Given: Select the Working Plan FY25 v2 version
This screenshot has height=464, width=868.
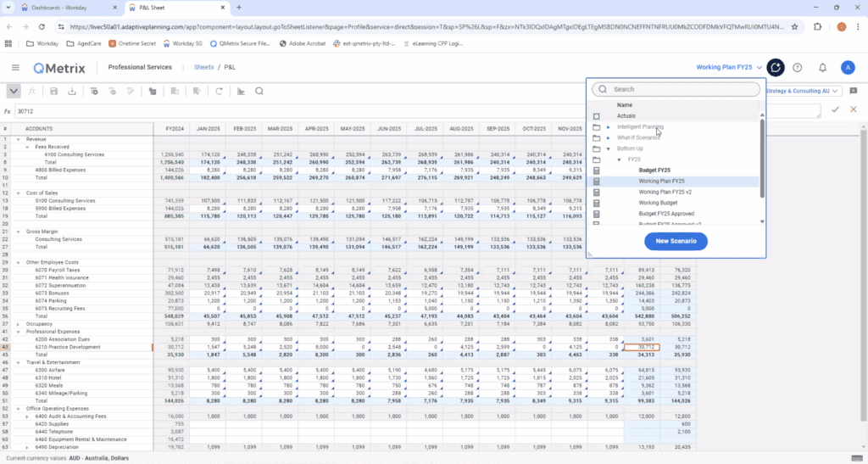Looking at the screenshot, I should (x=665, y=193).
